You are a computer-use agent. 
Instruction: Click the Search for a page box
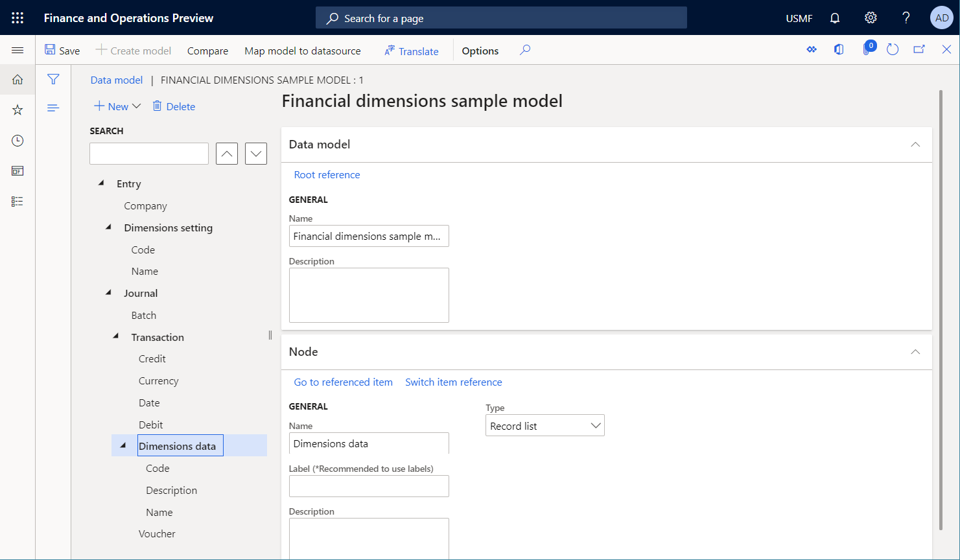pos(501,18)
